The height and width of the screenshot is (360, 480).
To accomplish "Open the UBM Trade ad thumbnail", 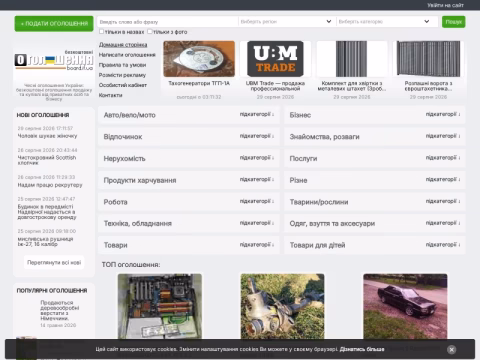I will coord(275,59).
